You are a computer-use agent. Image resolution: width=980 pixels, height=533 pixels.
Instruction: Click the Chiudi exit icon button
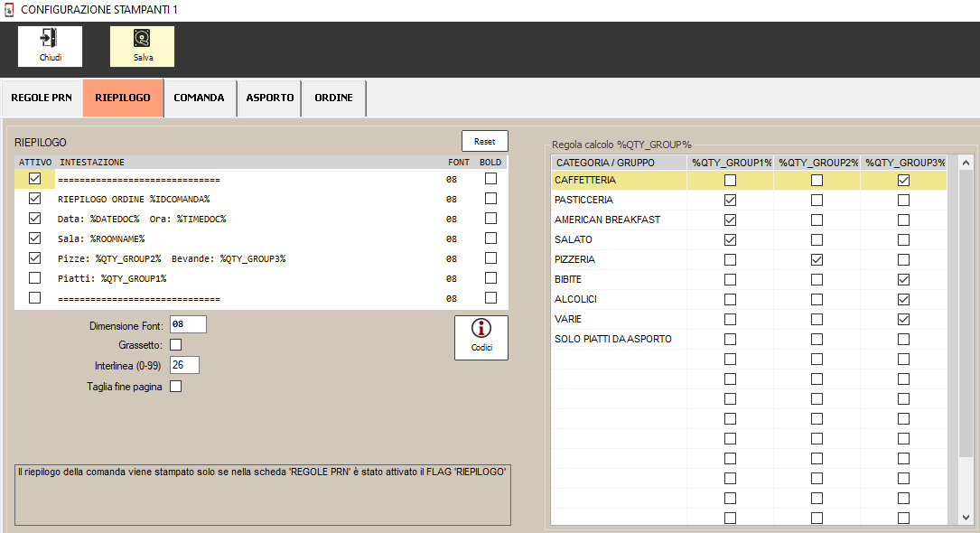coord(50,46)
